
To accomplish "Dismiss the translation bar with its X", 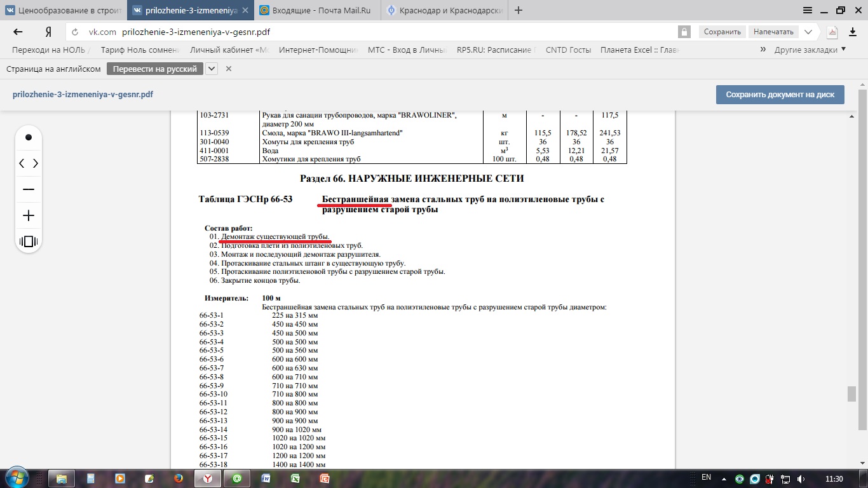I will pos(229,69).
